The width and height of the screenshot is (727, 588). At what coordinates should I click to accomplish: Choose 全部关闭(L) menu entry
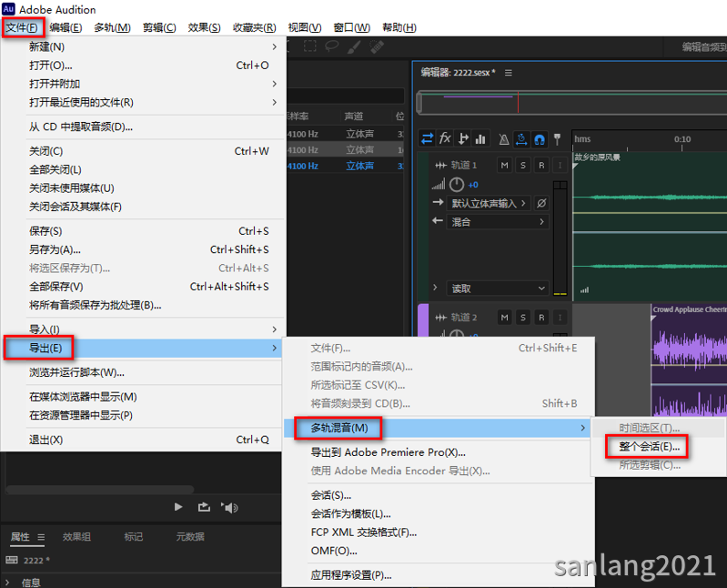click(143, 169)
